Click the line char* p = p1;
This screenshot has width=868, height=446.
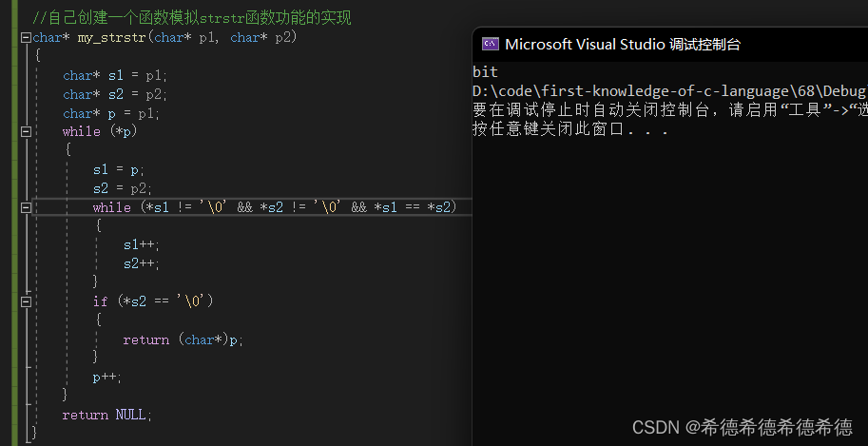(111, 113)
